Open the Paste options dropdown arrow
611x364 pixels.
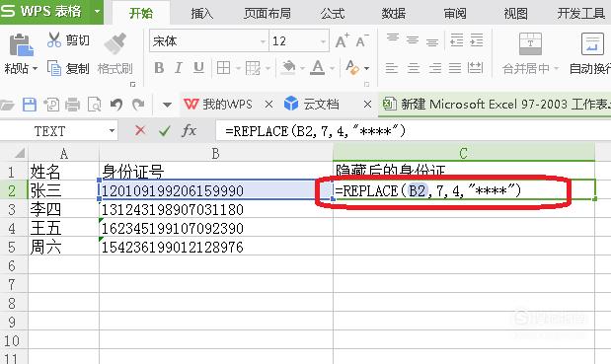pos(35,68)
